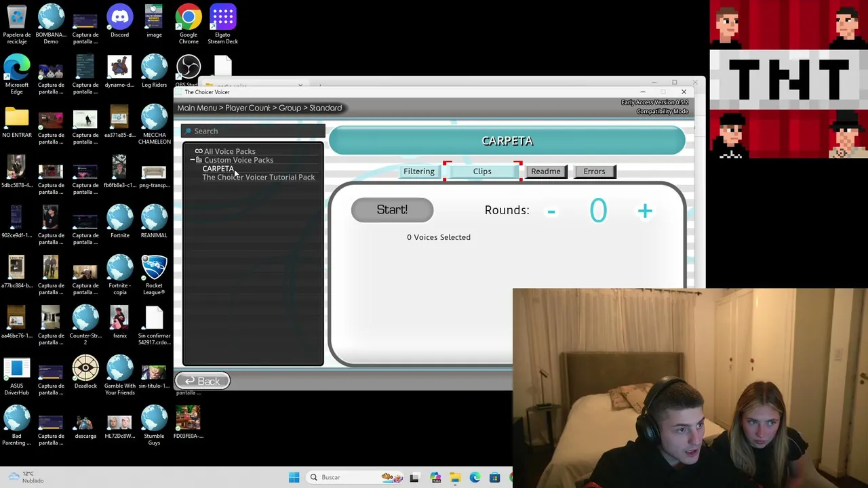Increase Rounds with the plus button

coord(644,211)
